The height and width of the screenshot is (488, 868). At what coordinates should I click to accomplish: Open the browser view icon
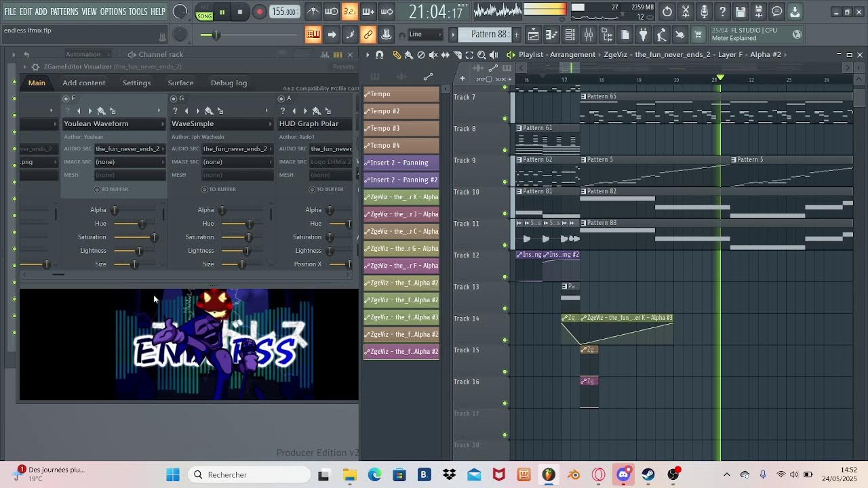point(607,35)
